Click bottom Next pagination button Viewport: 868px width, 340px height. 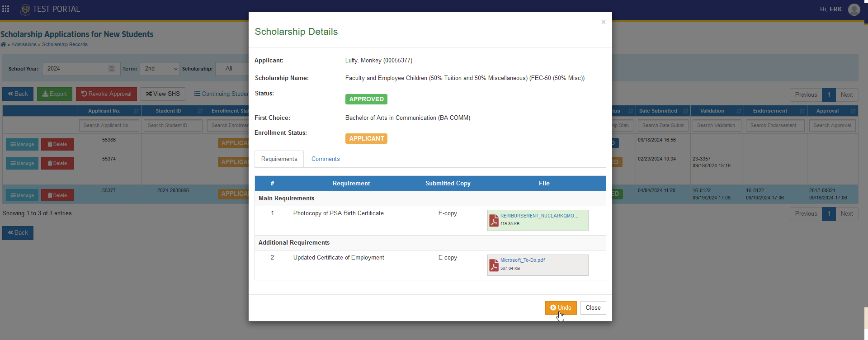(x=847, y=214)
